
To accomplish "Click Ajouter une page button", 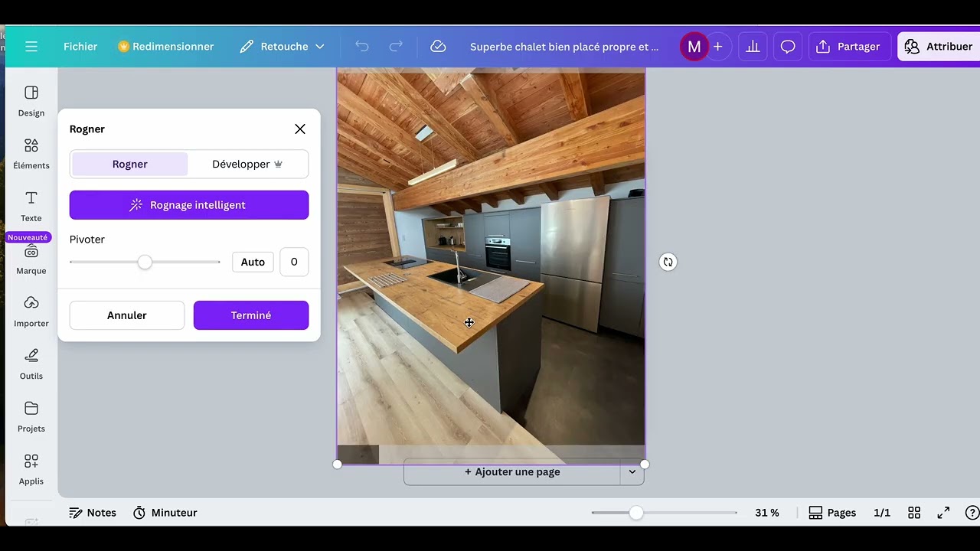I will click(x=512, y=472).
